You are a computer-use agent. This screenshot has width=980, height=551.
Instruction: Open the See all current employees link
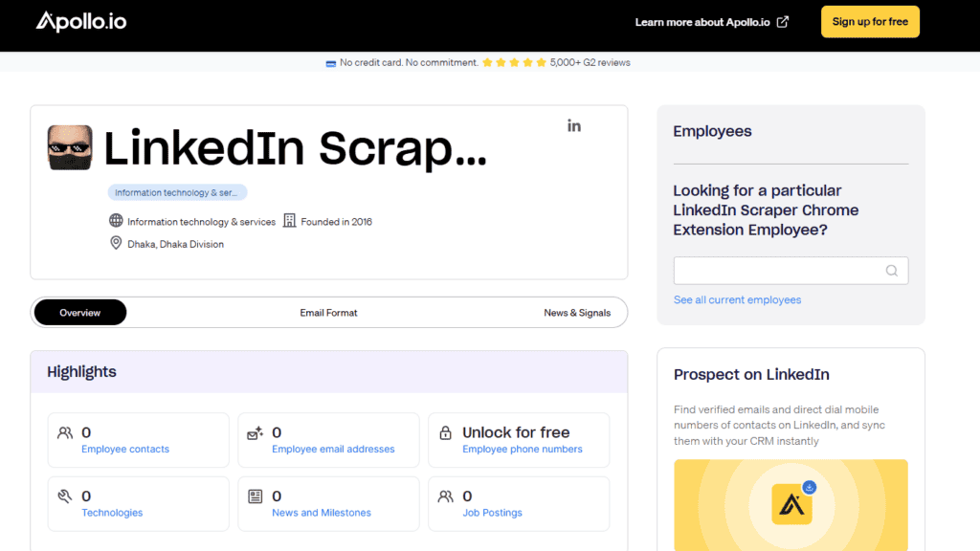737,299
